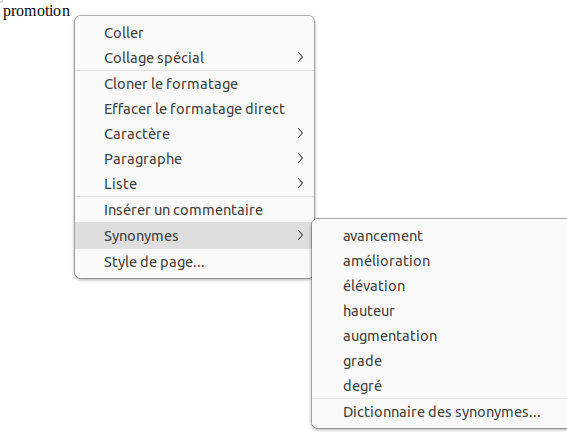Expand the Caractère chevron arrow

(300, 133)
